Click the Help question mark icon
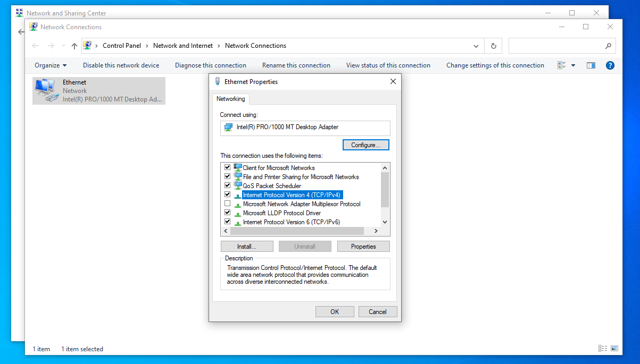The width and height of the screenshot is (640, 364). pyautogui.click(x=610, y=65)
